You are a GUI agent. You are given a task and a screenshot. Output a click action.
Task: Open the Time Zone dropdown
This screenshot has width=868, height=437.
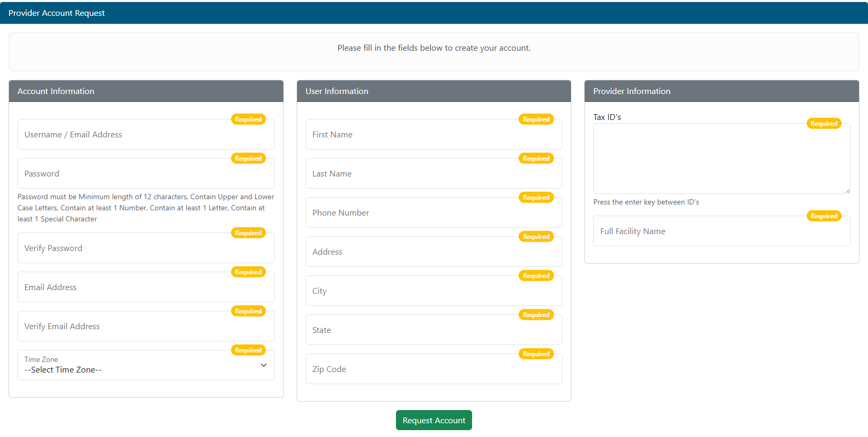(x=146, y=366)
